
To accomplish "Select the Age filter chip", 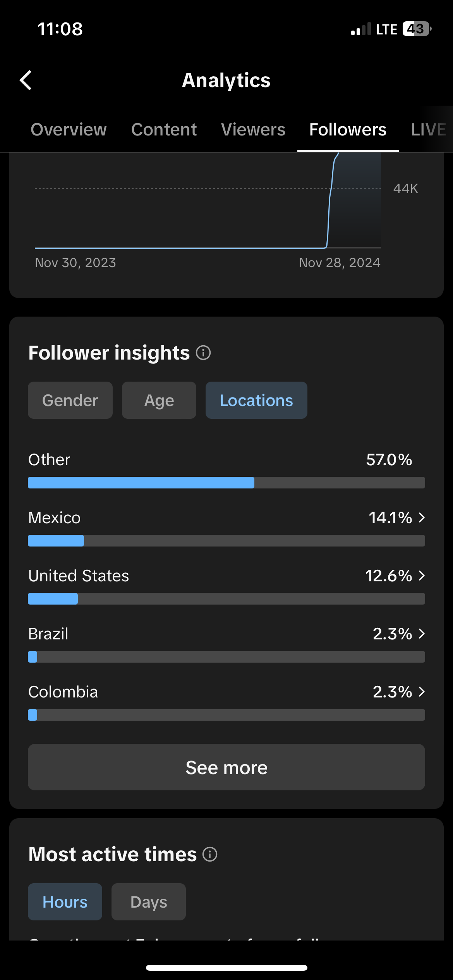I will (159, 400).
